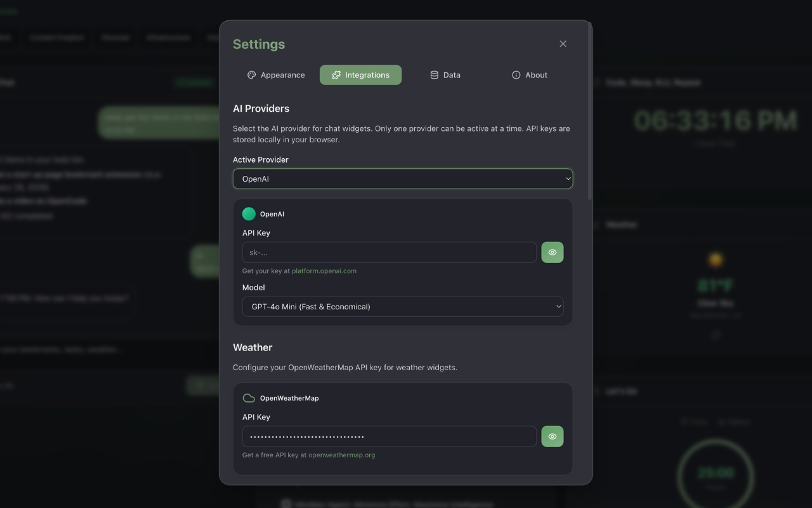
Task: Open the Model dropdown showing GPT-4o Mini
Action: pos(403,306)
